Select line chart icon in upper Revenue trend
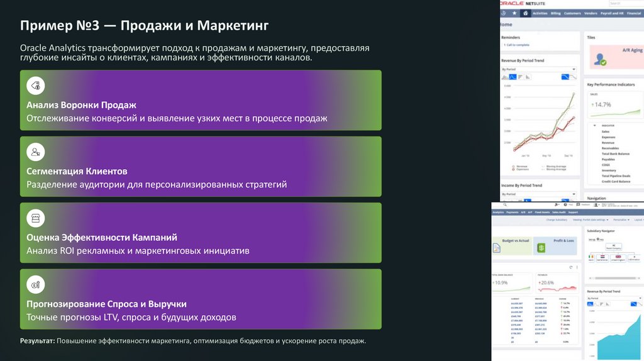 tap(513, 77)
